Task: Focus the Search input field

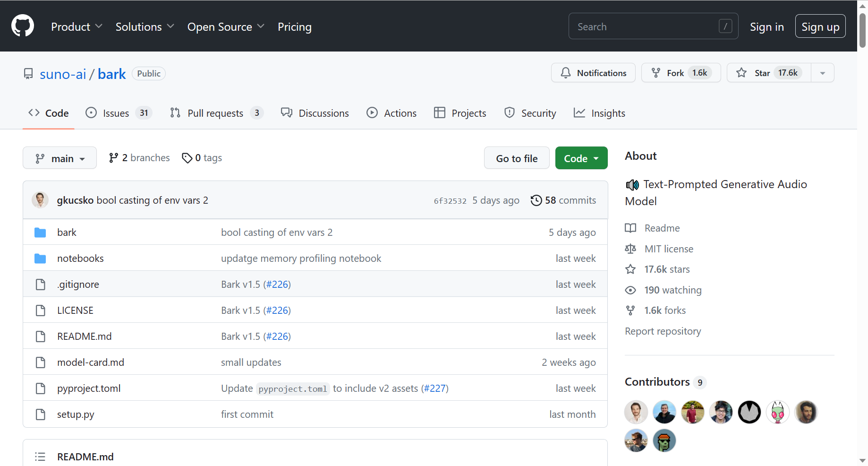Action: [x=653, y=26]
